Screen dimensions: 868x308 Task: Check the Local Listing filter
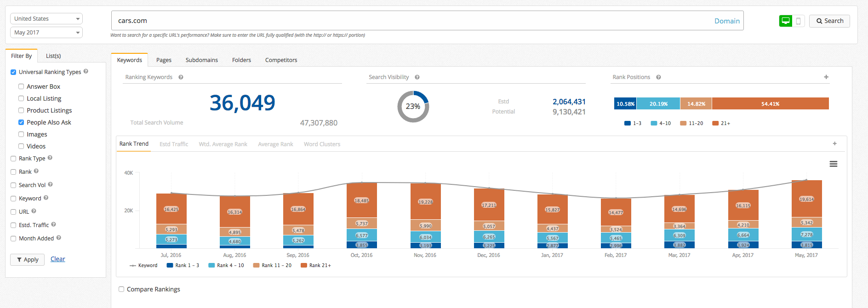click(21, 98)
